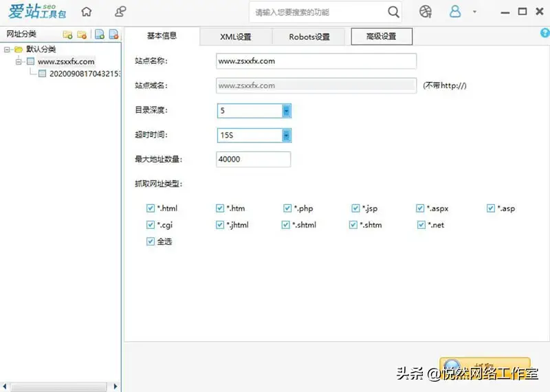Add new site page icon
This screenshot has height=392, width=550.
pos(100,34)
